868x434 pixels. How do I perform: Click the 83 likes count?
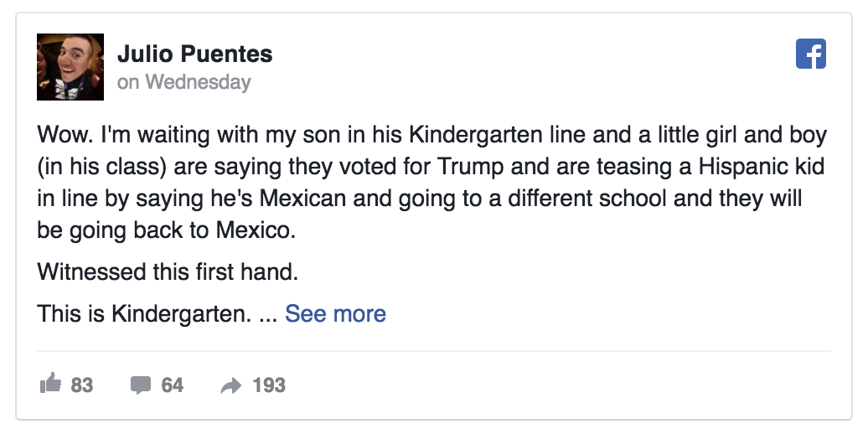pyautogui.click(x=82, y=385)
